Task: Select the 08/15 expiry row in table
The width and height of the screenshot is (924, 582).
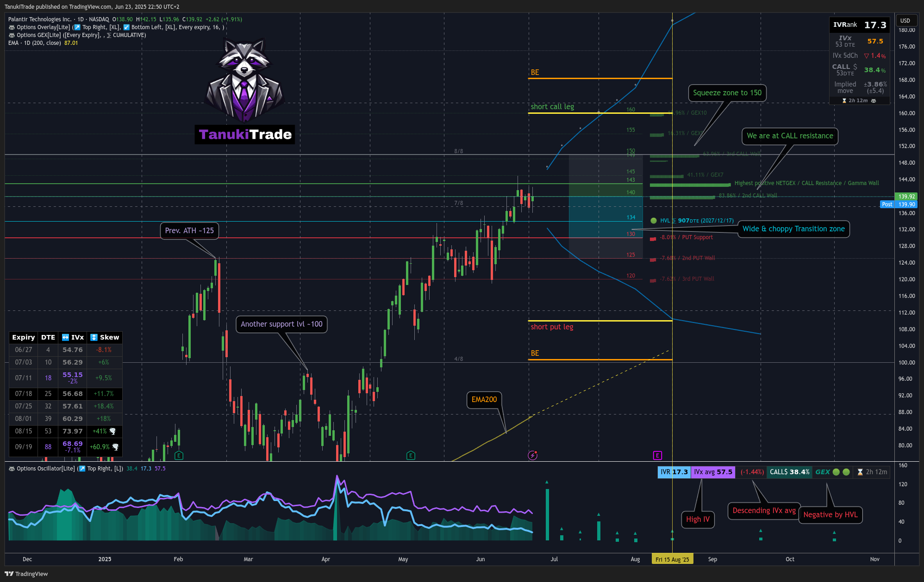Action: pos(65,431)
